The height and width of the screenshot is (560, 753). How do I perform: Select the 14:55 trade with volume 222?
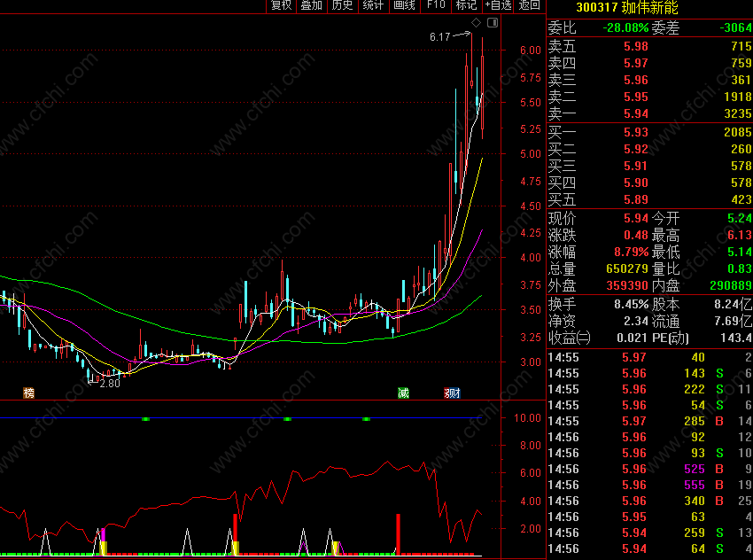pos(649,389)
